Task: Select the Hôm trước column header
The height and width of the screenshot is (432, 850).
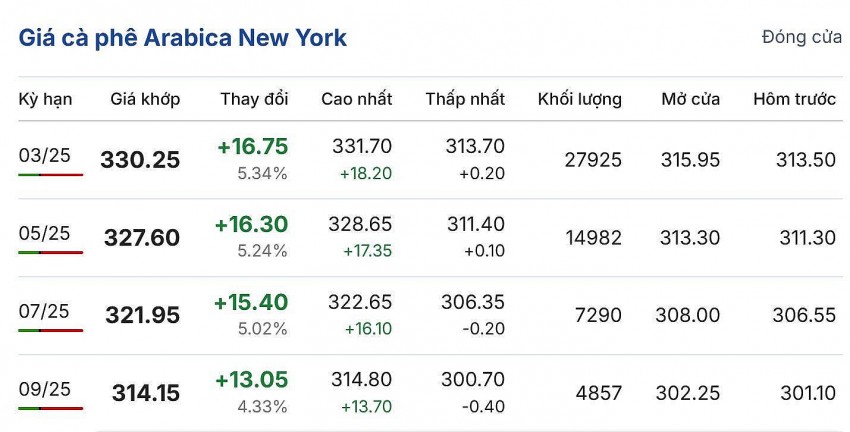Action: (793, 99)
